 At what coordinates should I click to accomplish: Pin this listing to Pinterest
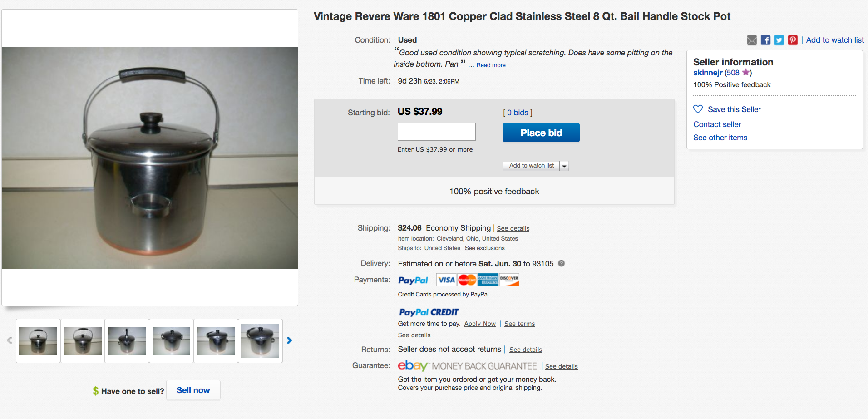(793, 40)
